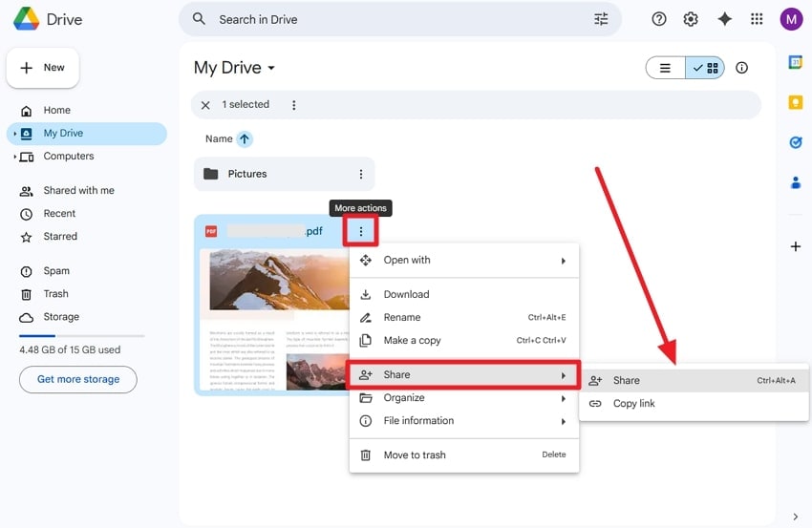Switch to list layout view
The height and width of the screenshot is (528, 812).
pyautogui.click(x=666, y=68)
